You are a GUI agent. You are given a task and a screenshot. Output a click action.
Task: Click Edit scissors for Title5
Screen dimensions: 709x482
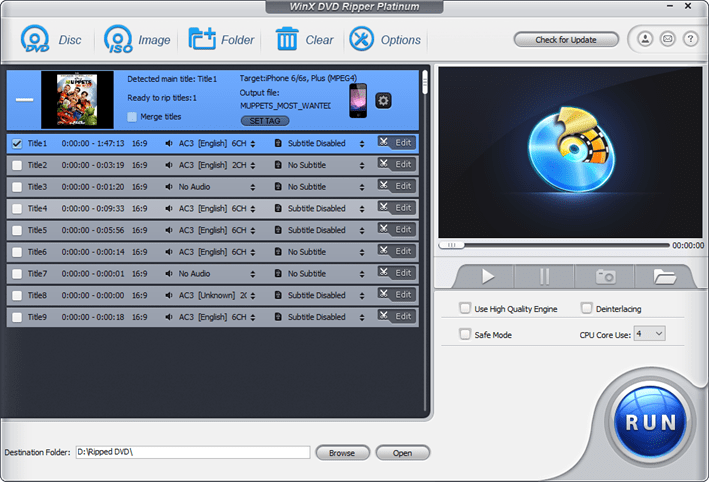point(397,229)
